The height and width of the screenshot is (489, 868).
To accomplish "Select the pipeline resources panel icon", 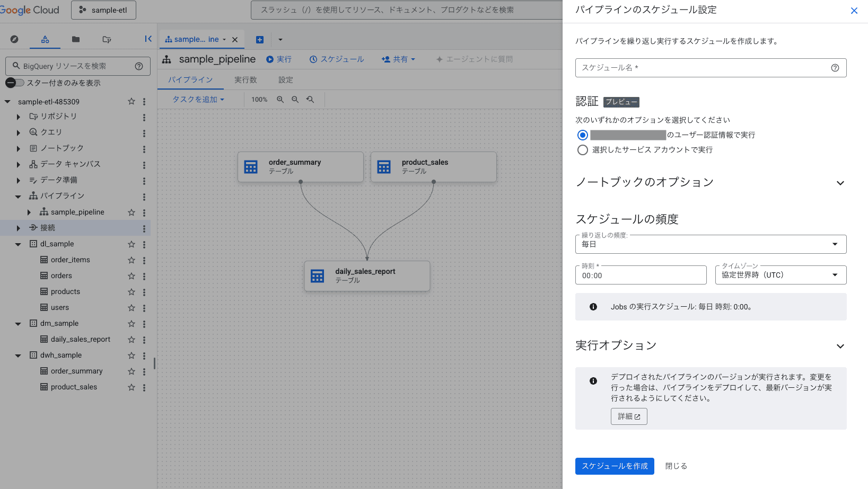I will pos(45,39).
